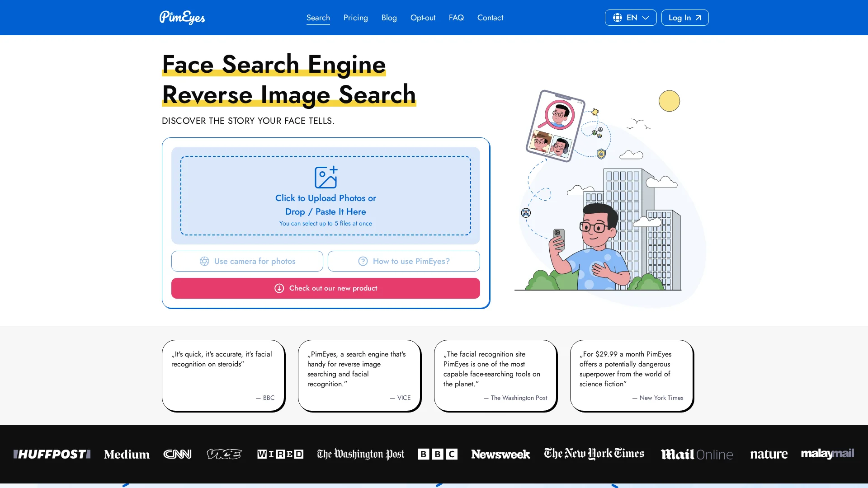868x488 pixels.
Task: Click the camera shutter icon
Action: pyautogui.click(x=204, y=261)
